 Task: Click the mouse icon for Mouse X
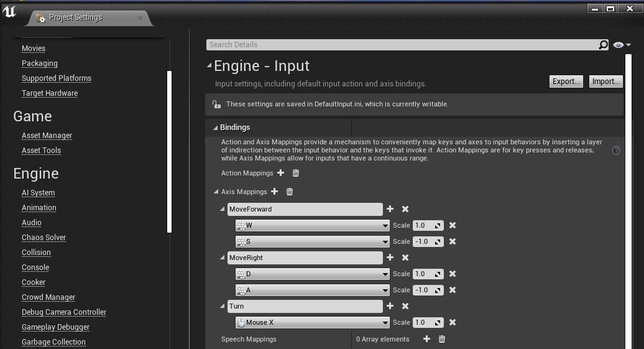coord(241,322)
